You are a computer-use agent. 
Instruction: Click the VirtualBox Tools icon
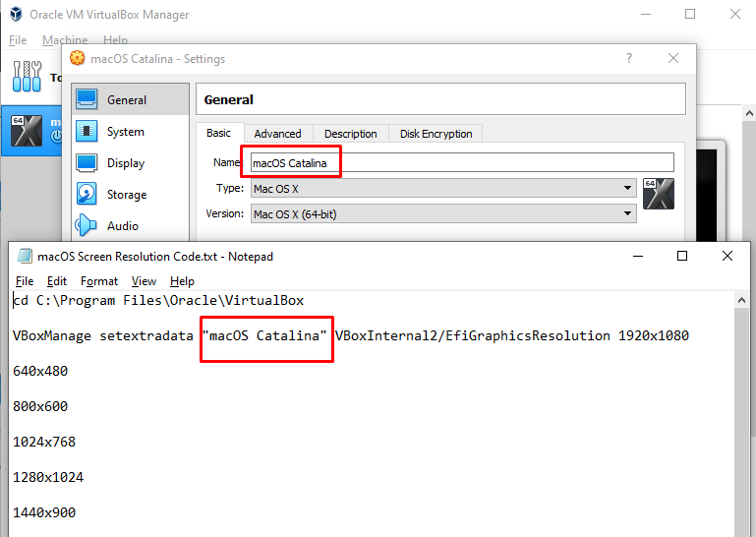coord(27,77)
